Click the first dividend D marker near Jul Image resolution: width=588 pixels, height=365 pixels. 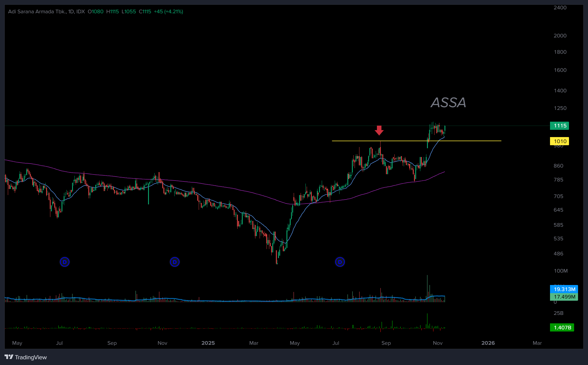[65, 262]
